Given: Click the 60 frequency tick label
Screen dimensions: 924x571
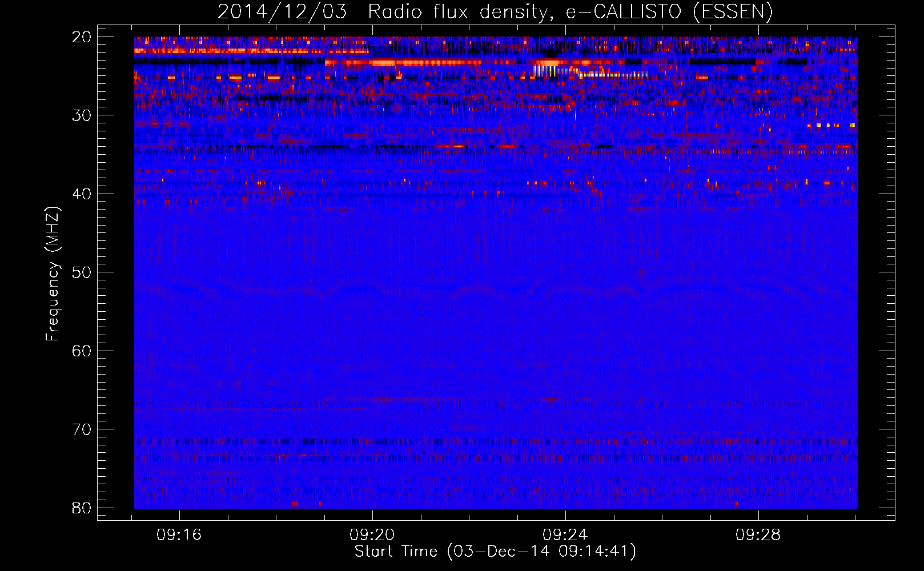Looking at the screenshot, I should (82, 351).
